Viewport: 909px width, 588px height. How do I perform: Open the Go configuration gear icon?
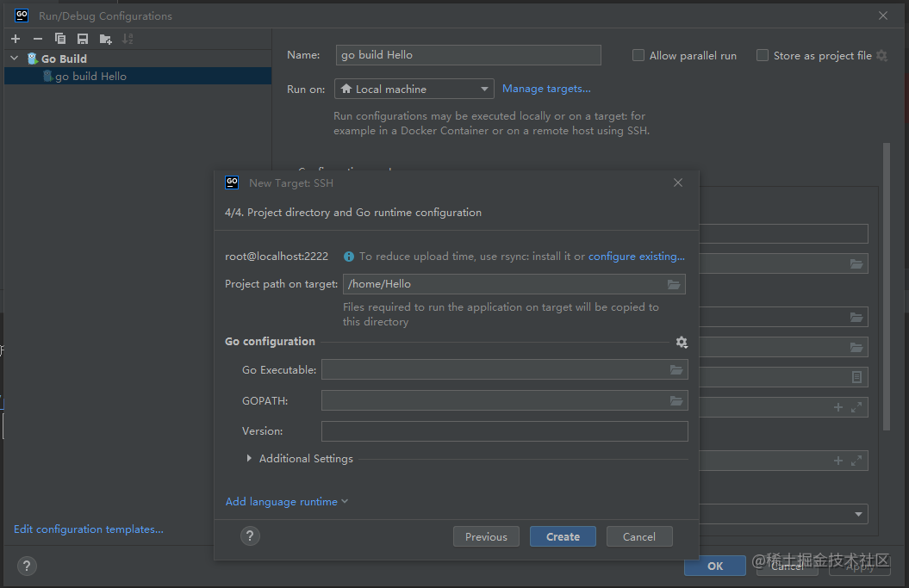(682, 342)
